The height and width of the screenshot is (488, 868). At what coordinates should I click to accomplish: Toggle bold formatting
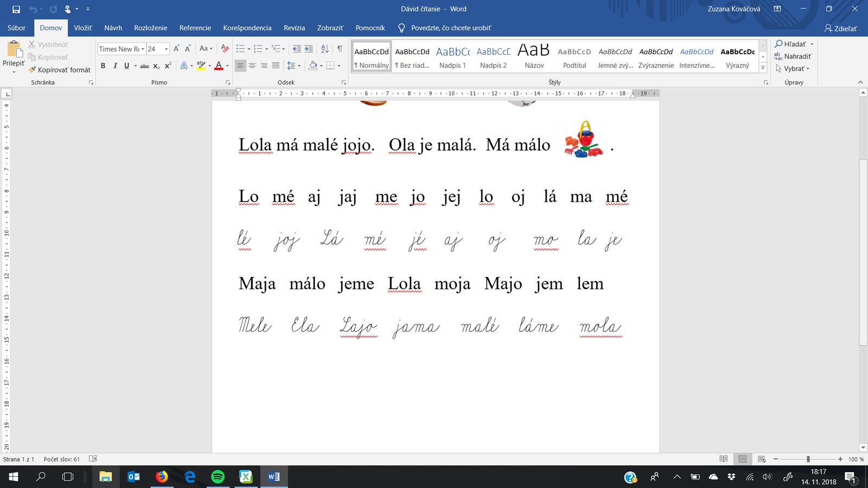103,66
